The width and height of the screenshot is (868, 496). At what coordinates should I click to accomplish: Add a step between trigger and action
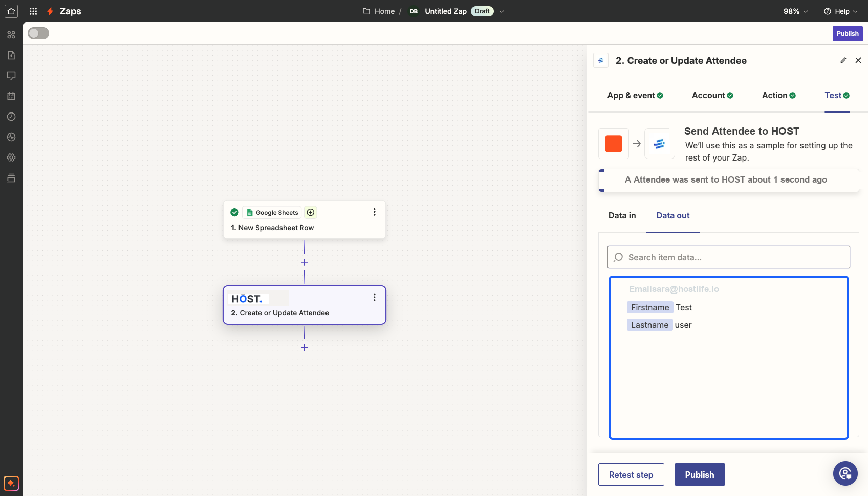pyautogui.click(x=305, y=262)
